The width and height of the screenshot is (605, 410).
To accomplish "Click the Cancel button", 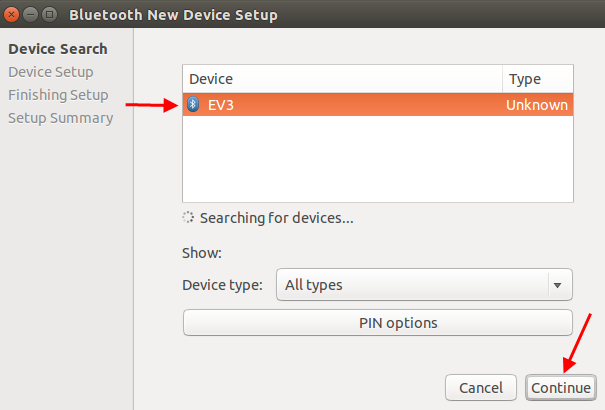I will pos(481,388).
